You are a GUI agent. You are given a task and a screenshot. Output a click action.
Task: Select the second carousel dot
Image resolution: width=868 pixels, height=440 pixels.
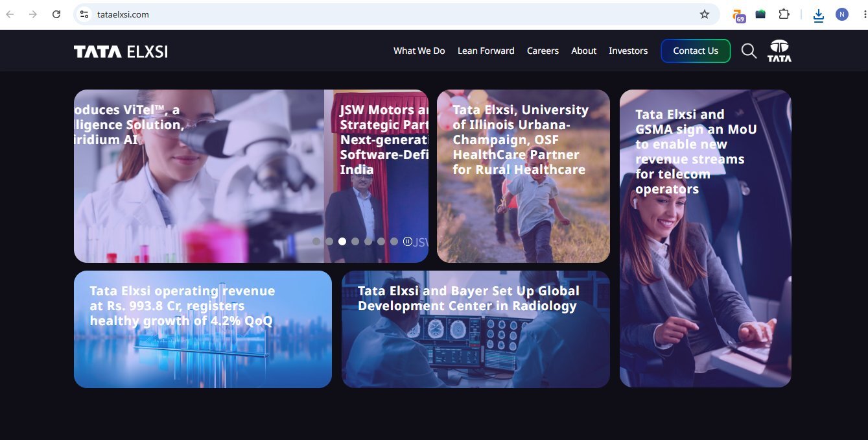[x=329, y=241]
